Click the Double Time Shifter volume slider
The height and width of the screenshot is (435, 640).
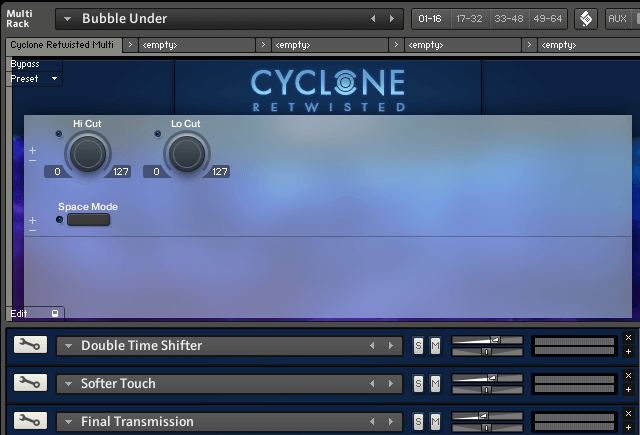tap(487, 341)
